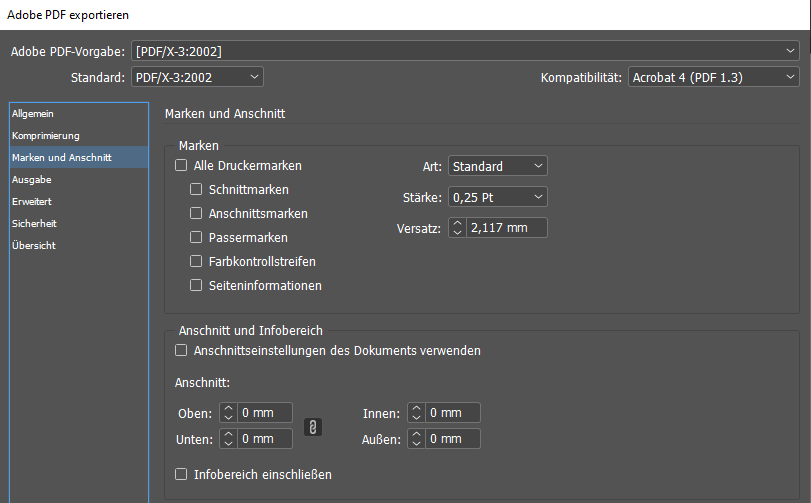Open the Art marks type dropdown

(x=497, y=166)
